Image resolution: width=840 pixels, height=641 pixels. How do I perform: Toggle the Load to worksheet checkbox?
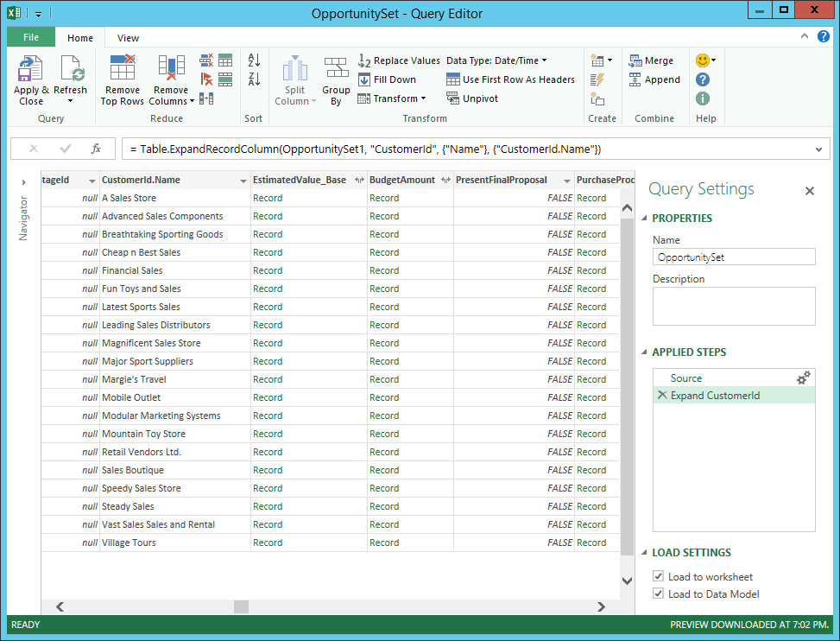[x=659, y=576]
